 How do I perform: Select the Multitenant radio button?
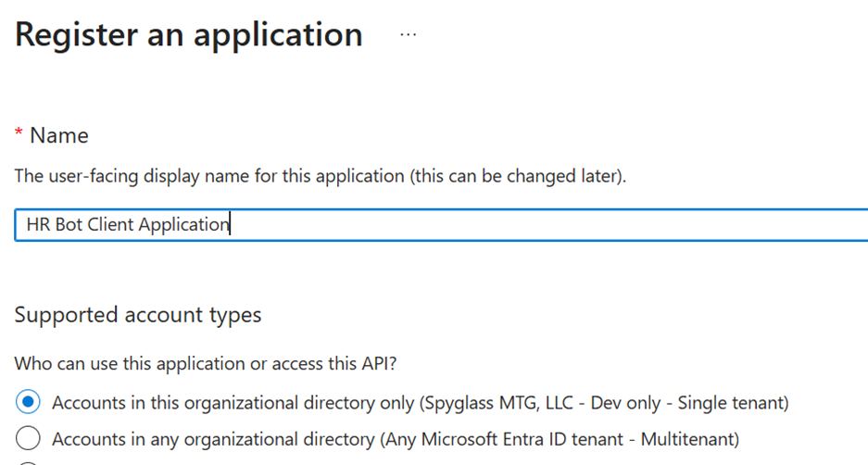coord(29,438)
